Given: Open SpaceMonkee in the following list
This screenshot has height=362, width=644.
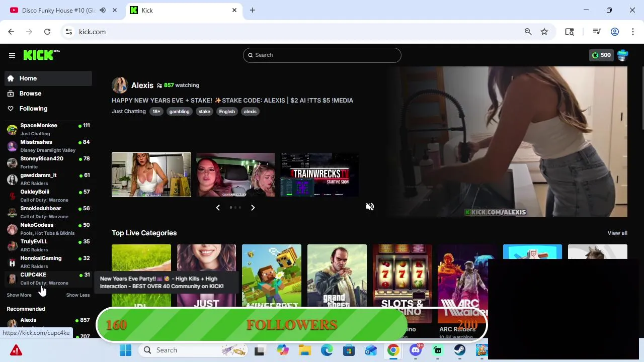Looking at the screenshot, I should click(x=48, y=129).
